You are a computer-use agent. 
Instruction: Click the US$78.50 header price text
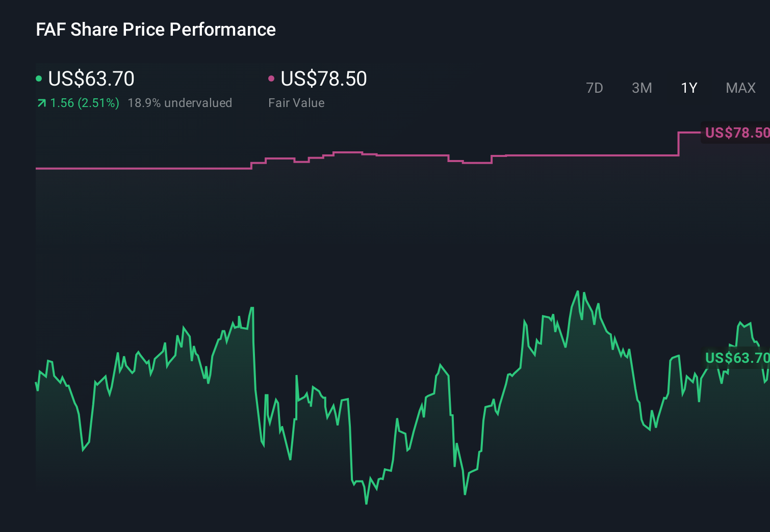point(323,79)
